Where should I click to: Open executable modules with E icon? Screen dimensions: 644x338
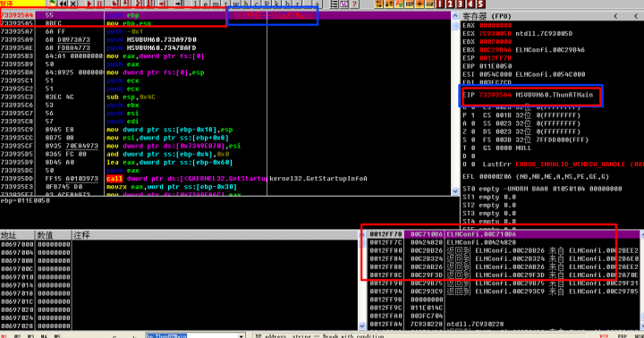(x=206, y=4)
